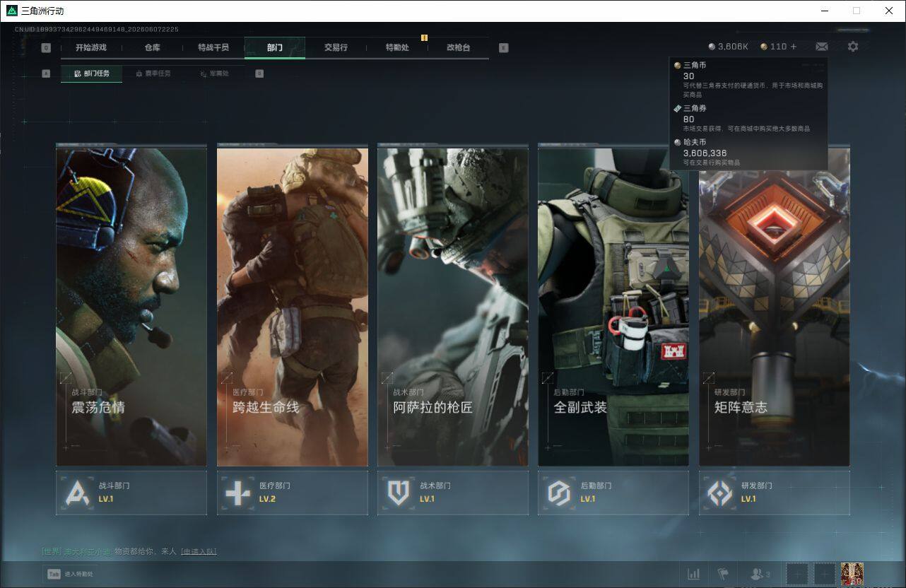Click the 3,606K Havoc coin balance
Screen dimensions: 906x588
(728, 47)
